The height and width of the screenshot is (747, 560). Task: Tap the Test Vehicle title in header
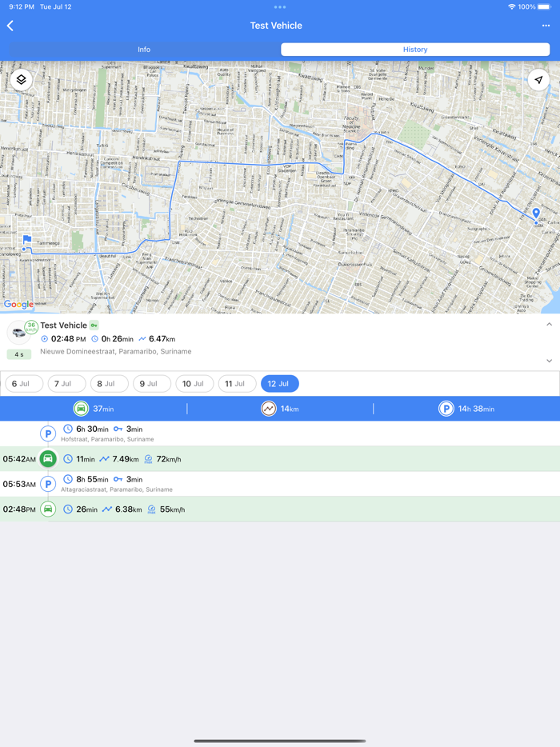276,26
